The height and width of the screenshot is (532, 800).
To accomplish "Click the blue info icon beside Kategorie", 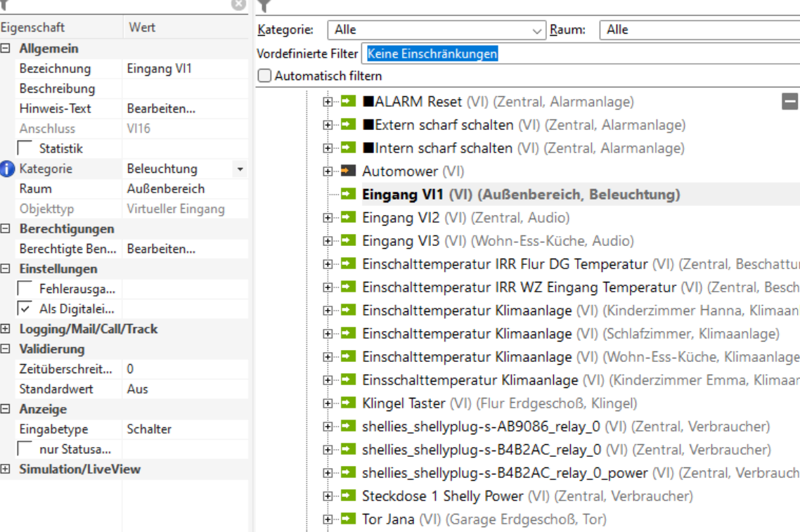I will pyautogui.click(x=7, y=169).
